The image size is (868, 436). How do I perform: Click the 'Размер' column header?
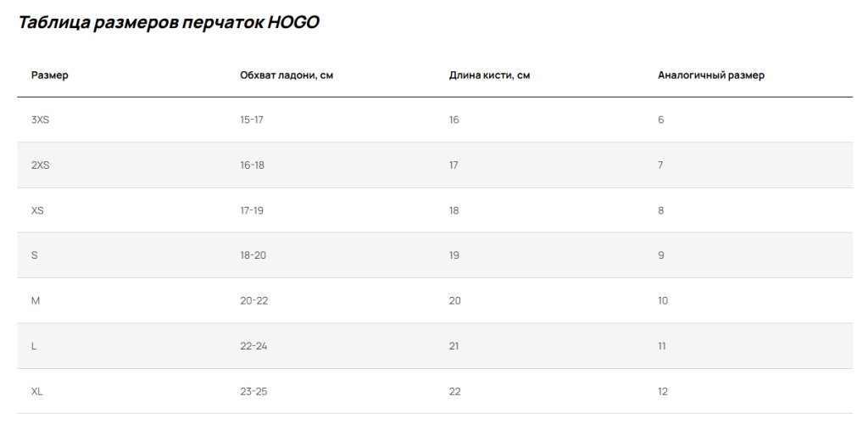pos(50,75)
